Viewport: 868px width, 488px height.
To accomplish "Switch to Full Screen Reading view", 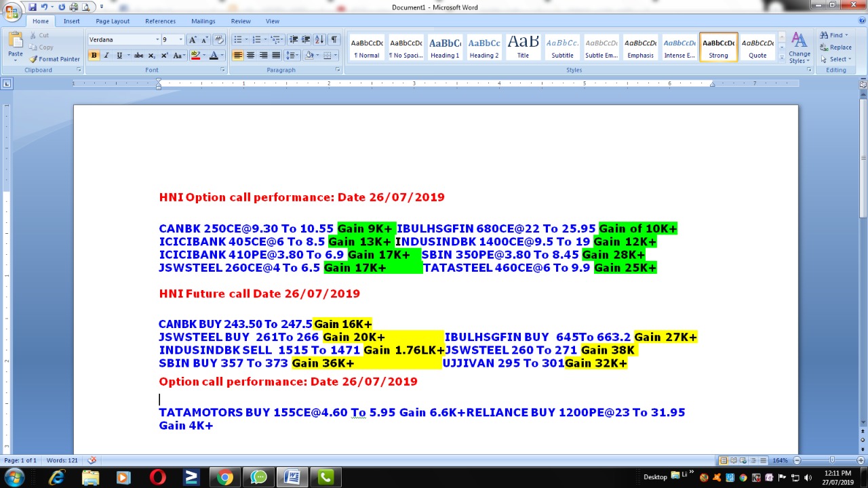I will pos(734,461).
